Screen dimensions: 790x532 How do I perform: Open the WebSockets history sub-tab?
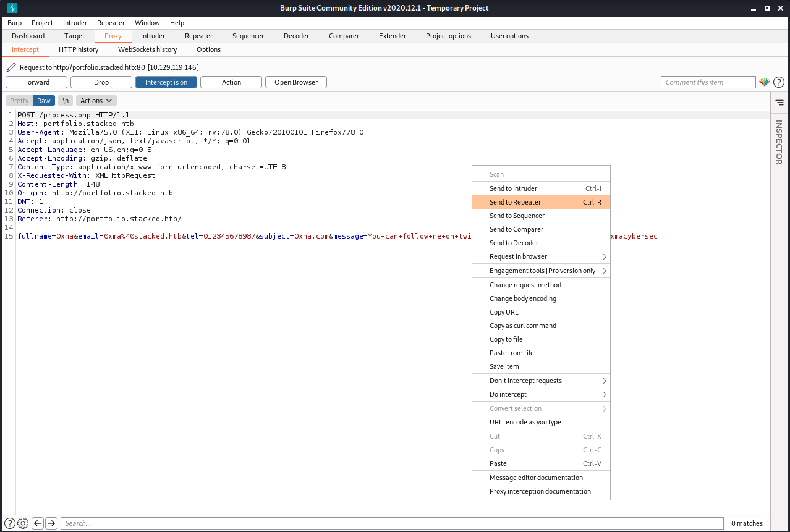(x=147, y=49)
